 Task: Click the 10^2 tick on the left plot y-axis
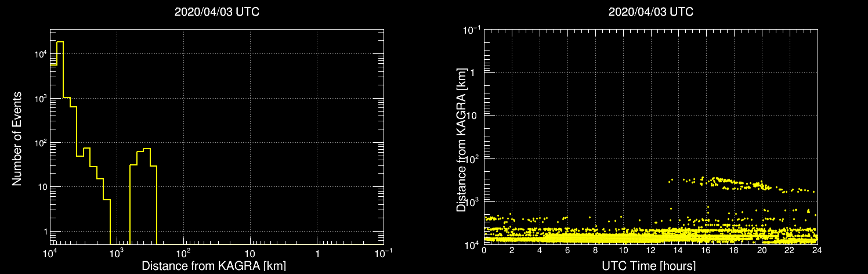click(41, 143)
